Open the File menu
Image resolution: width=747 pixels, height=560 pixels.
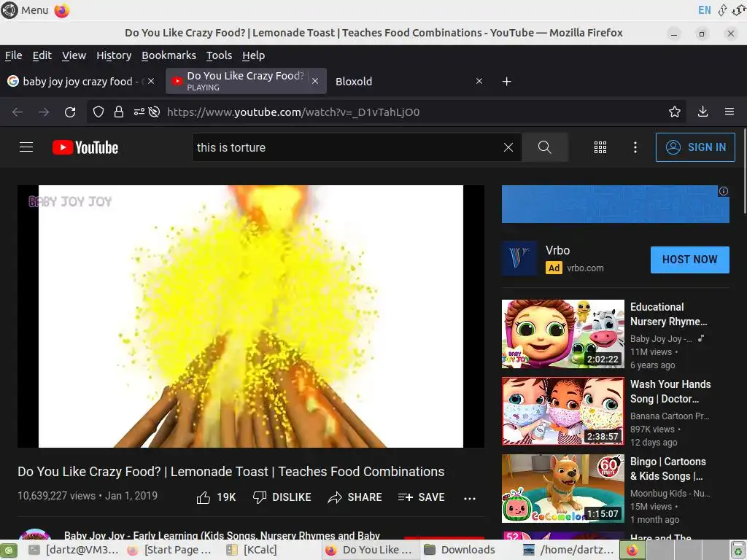pos(13,55)
